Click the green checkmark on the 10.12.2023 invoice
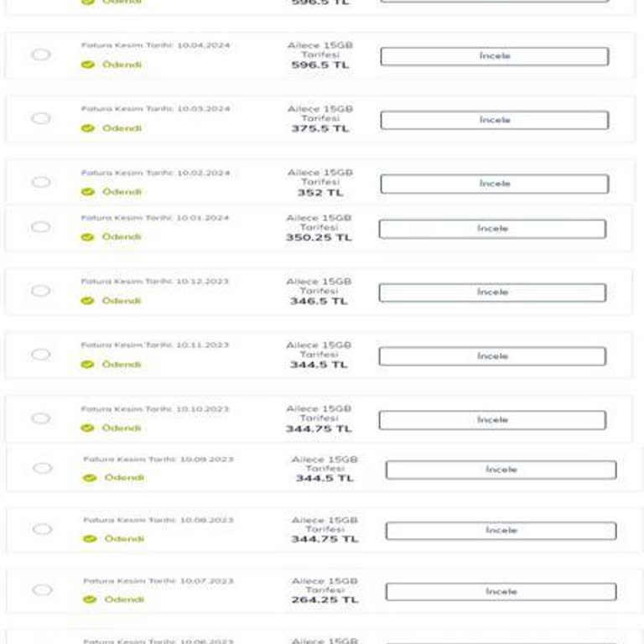This screenshot has width=644, height=644. tap(87, 301)
